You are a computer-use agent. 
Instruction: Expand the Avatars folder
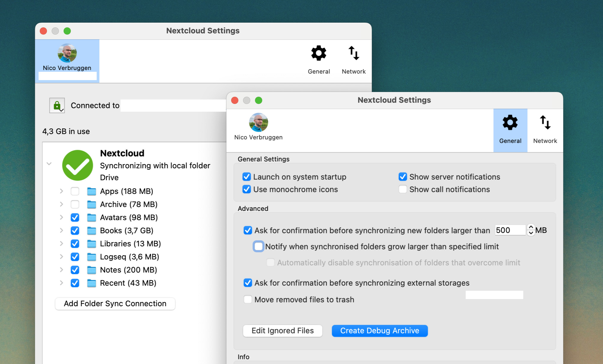point(61,217)
